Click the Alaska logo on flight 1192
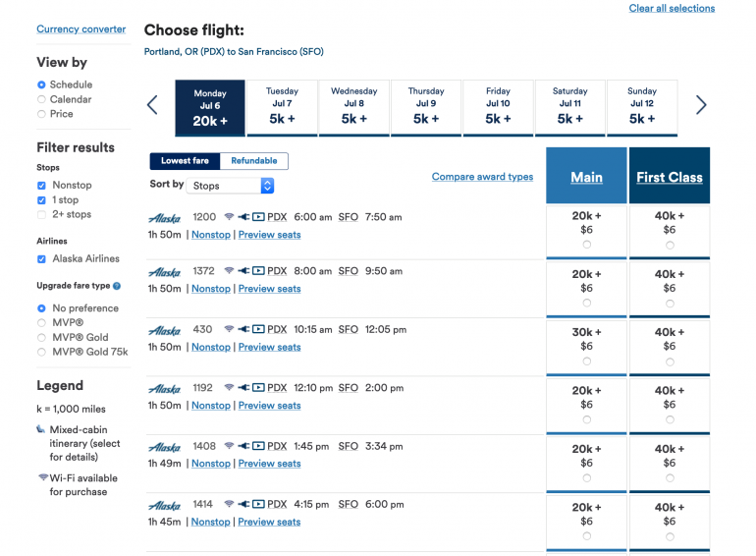 click(x=164, y=388)
